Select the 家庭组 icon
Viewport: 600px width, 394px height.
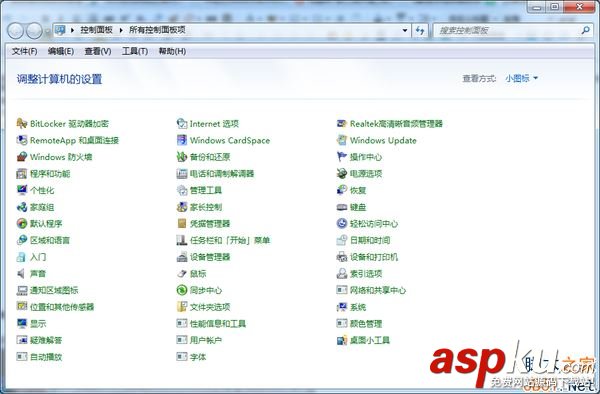point(22,207)
